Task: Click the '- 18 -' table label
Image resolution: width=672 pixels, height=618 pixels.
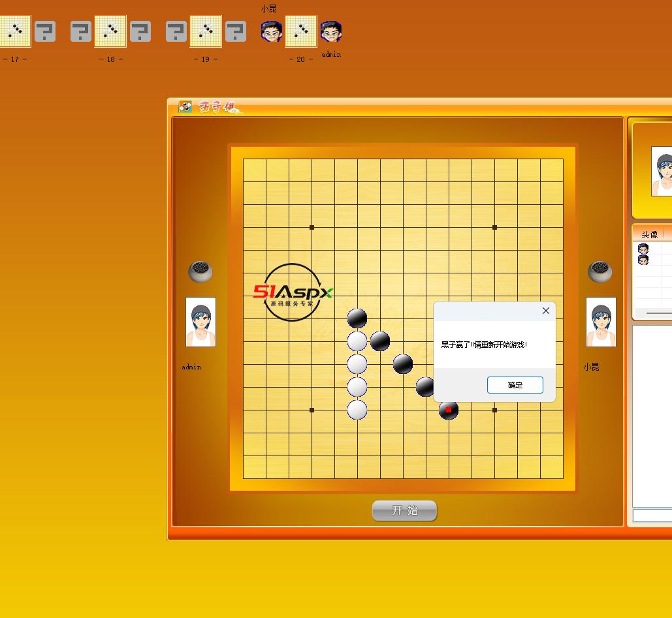Action: coord(110,59)
